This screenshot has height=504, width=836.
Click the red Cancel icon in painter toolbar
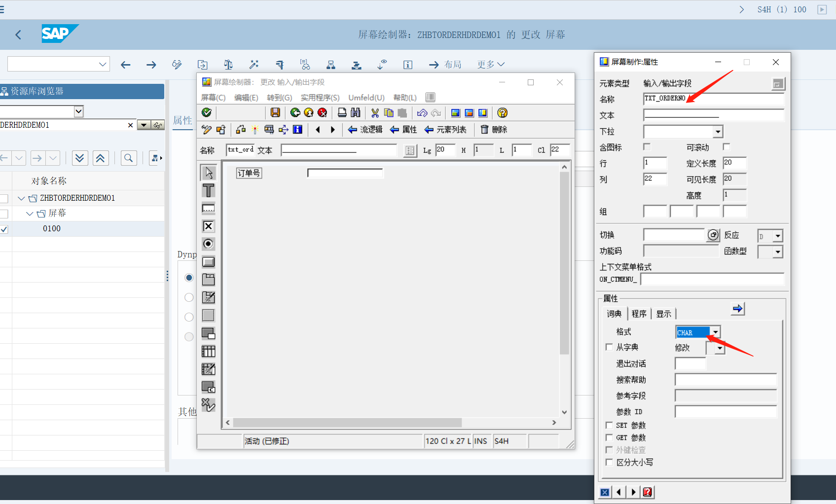[x=323, y=113]
